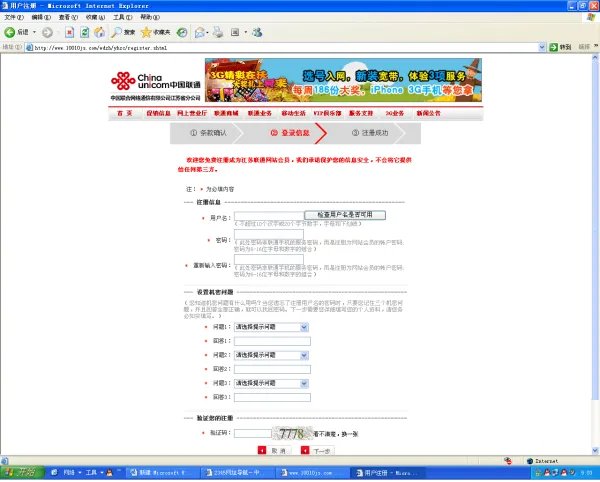Open the Messenger people icon in toolbar
Screen dimensions: 600x482
pyautogui.click(x=257, y=33)
